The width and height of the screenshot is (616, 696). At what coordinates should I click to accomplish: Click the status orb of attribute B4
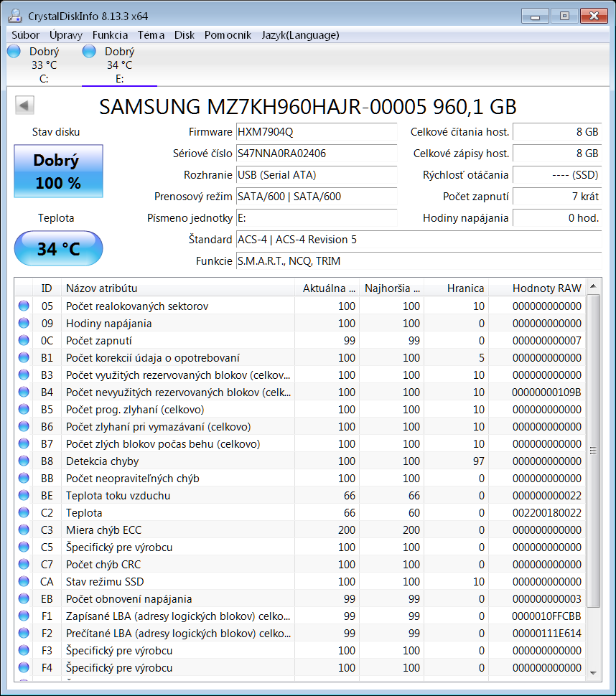tap(24, 392)
